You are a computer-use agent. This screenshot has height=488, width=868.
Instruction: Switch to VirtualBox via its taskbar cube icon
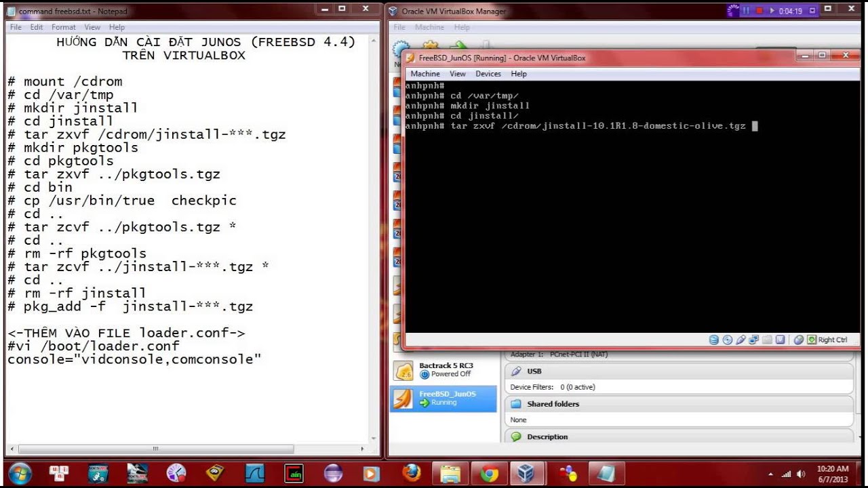[528, 473]
